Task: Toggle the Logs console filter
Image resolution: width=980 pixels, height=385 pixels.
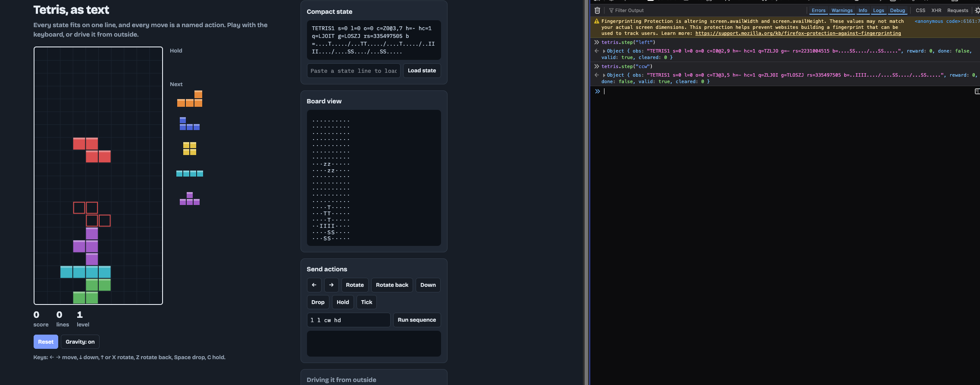Action: tap(879, 10)
